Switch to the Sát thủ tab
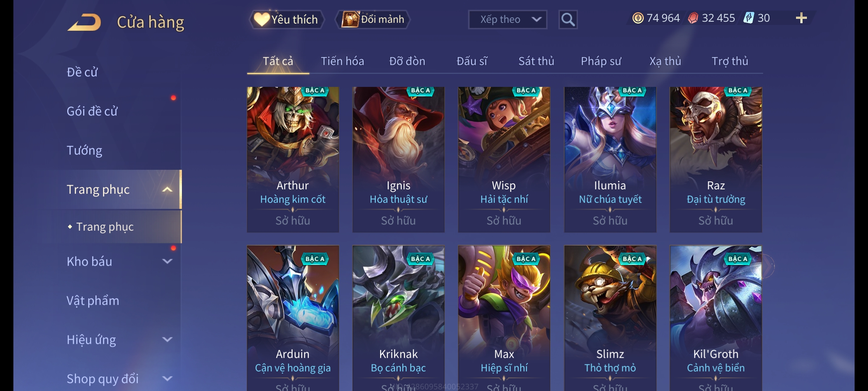Screen dimensions: 868x391 [x=536, y=61]
